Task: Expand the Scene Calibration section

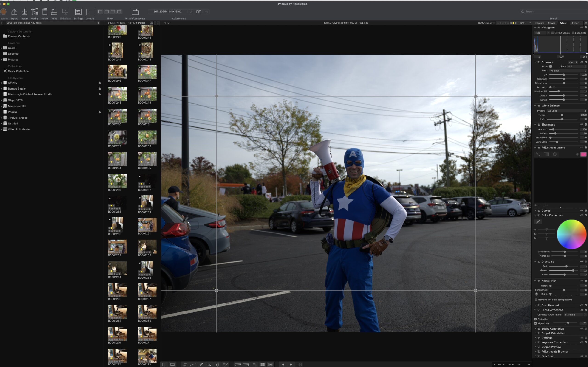Action: click(535, 329)
